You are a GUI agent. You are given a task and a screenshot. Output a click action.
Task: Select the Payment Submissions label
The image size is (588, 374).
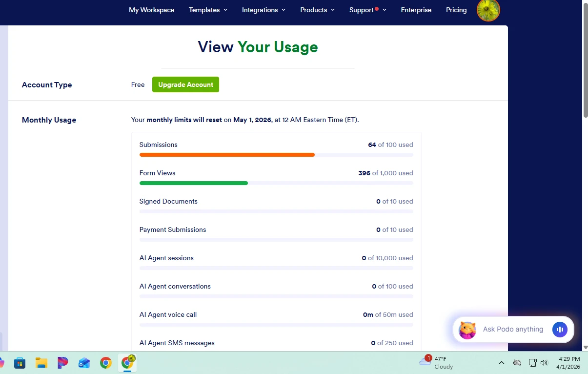173,229
